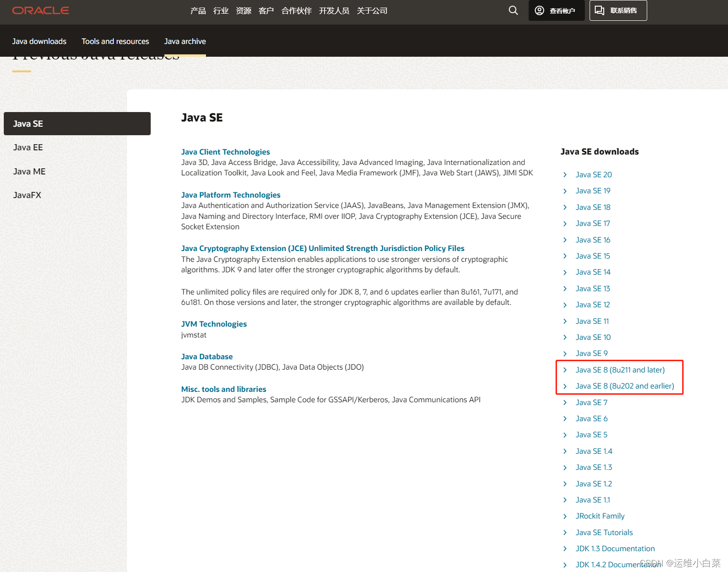Switch to the Java downloads tab
This screenshot has height=572, width=728.
[x=39, y=41]
